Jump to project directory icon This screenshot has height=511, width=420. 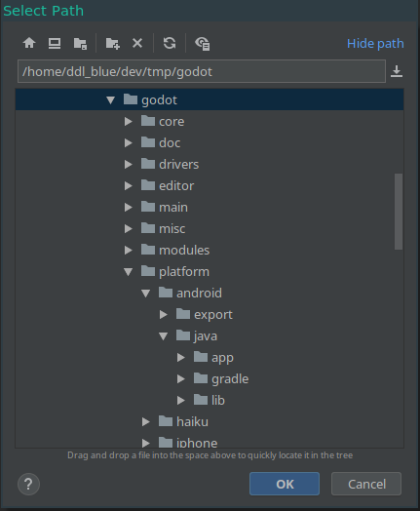pyautogui.click(x=80, y=43)
